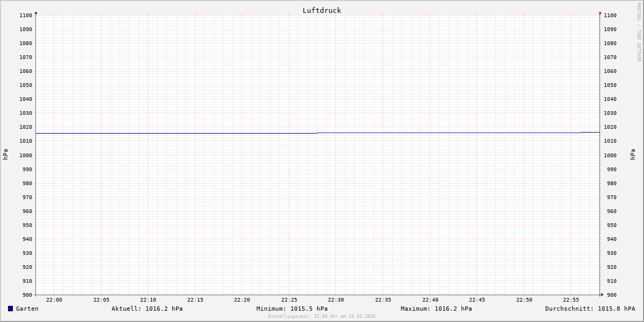Click the Maximum 1016.2 hPa value
Viewport: 644px width, 322px height.
tap(436, 309)
